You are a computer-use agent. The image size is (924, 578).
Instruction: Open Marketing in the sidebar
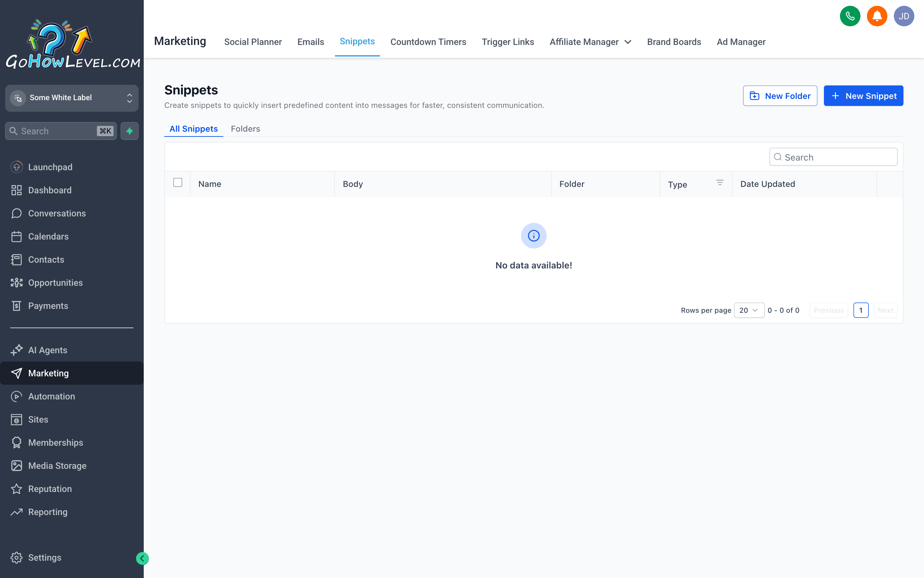(x=72, y=373)
